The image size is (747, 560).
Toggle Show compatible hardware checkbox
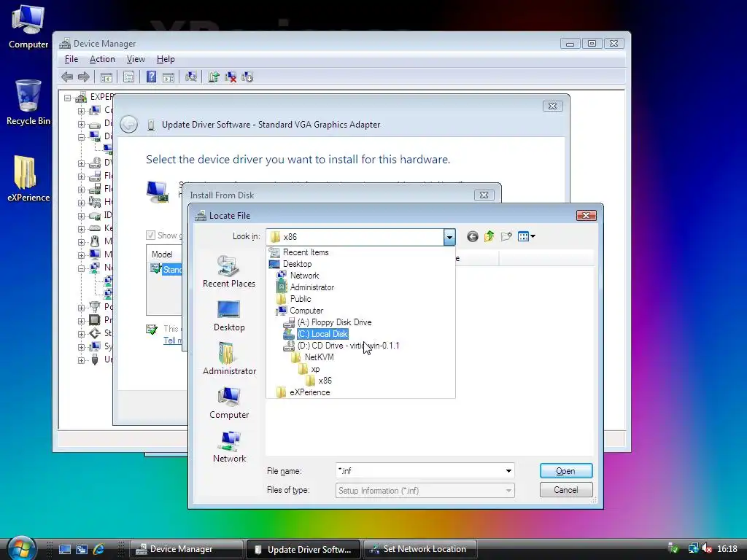tap(150, 236)
